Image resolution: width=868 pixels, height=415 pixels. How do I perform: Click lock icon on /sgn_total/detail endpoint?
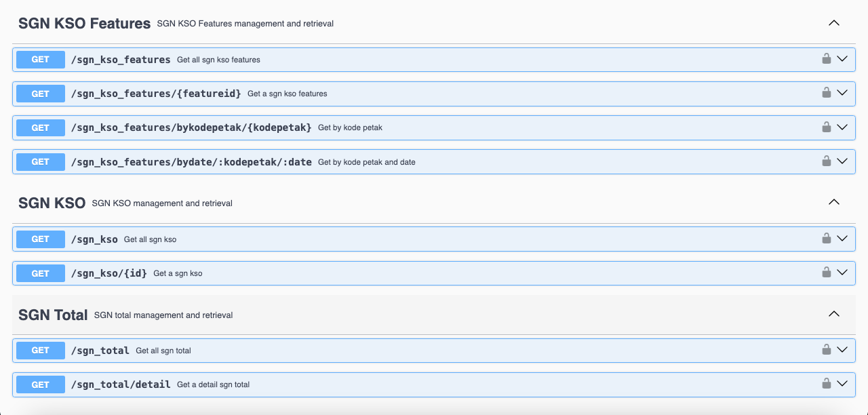pyautogui.click(x=826, y=384)
